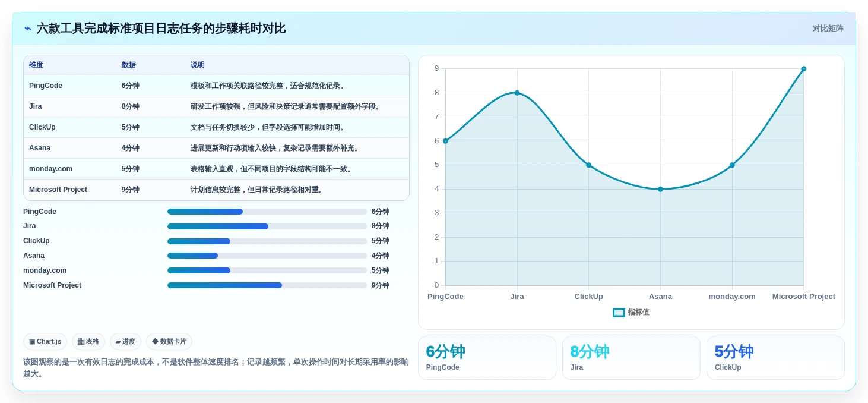The height and width of the screenshot is (403, 868).
Task: Click the PingCode progress bar
Action: (x=267, y=212)
